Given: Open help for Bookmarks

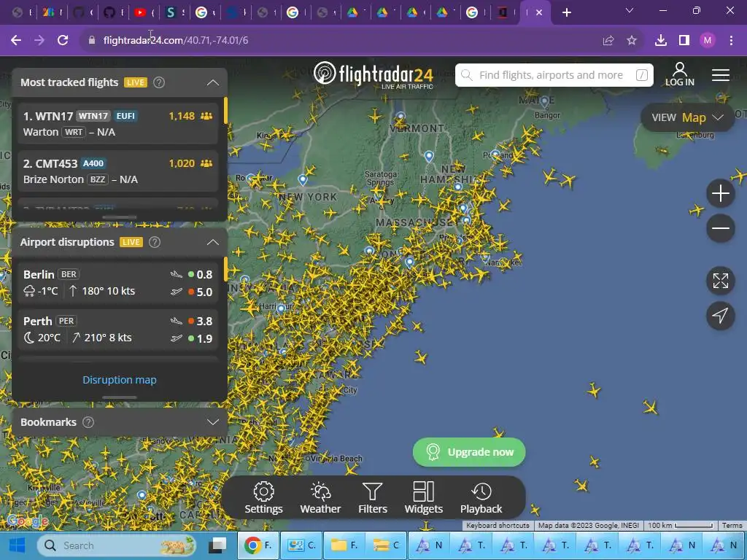Looking at the screenshot, I should [x=88, y=422].
